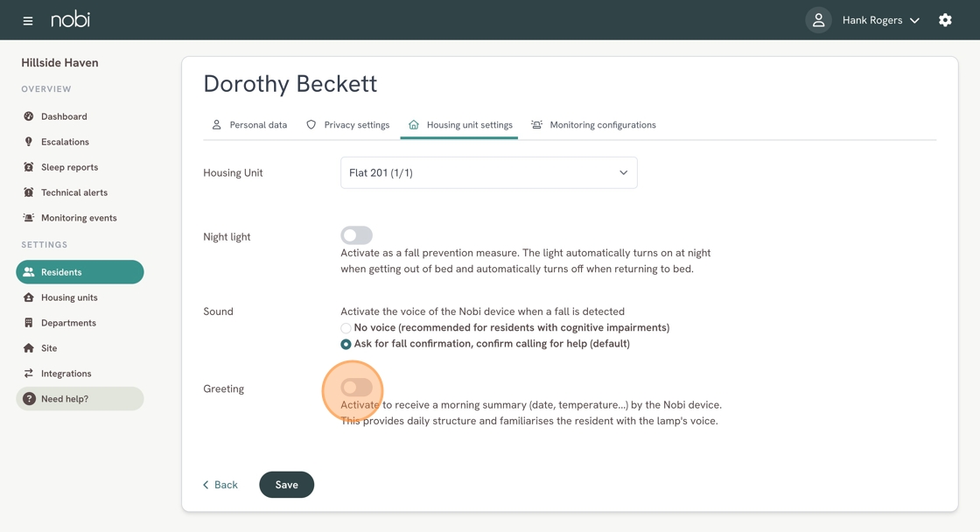
Task: Click the user avatar icon
Action: tap(818, 20)
